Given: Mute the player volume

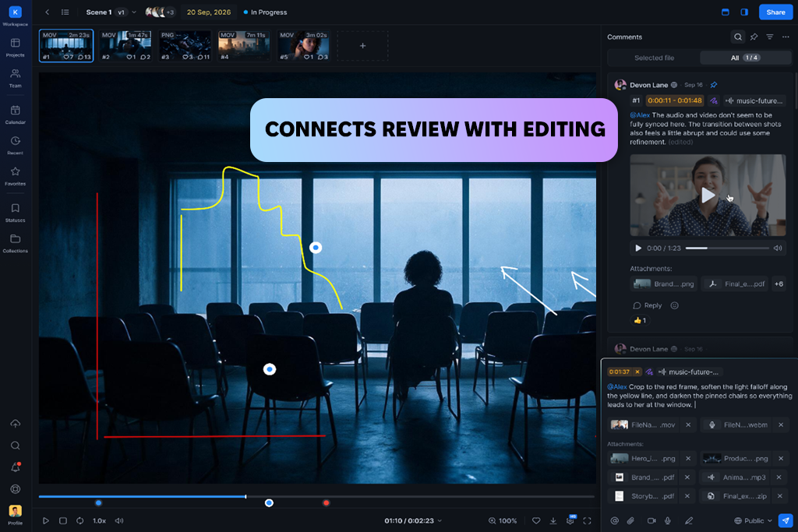Looking at the screenshot, I should [x=119, y=520].
